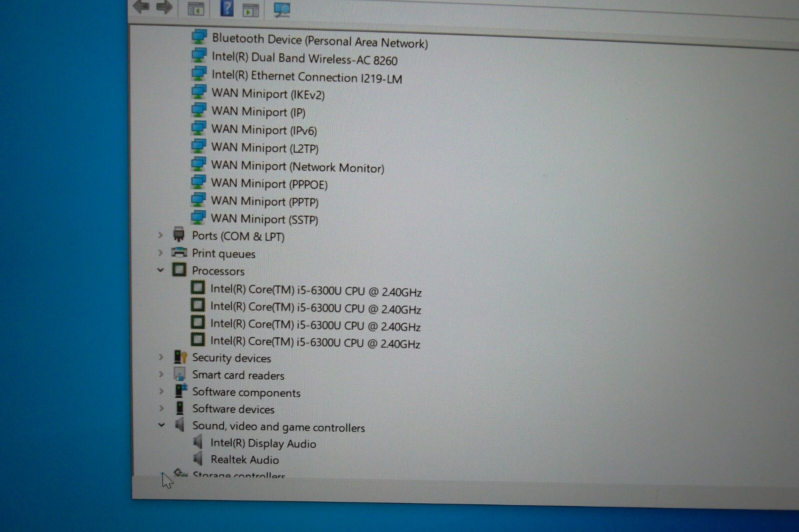The image size is (799, 532).
Task: Select Sound, video and game controllers label
Action: click(279, 427)
